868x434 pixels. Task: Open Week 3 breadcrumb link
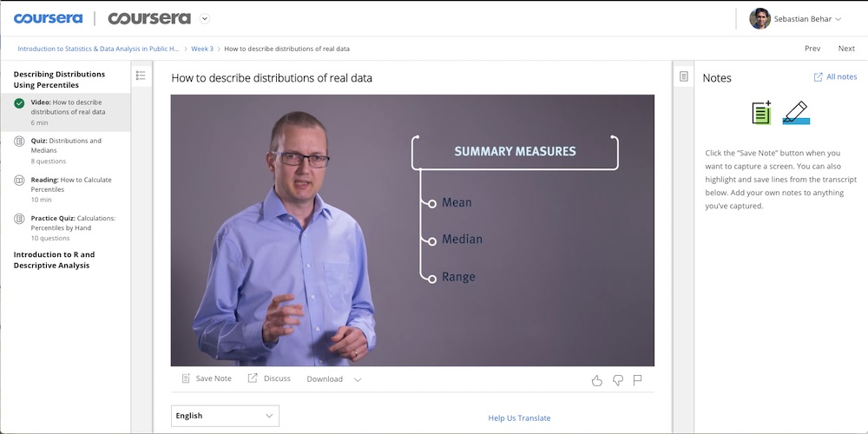click(202, 49)
